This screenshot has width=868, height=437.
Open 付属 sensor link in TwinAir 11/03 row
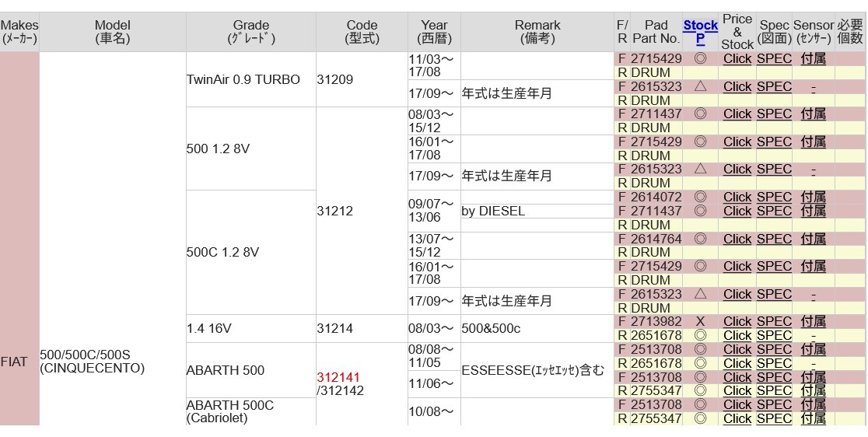pos(814,58)
